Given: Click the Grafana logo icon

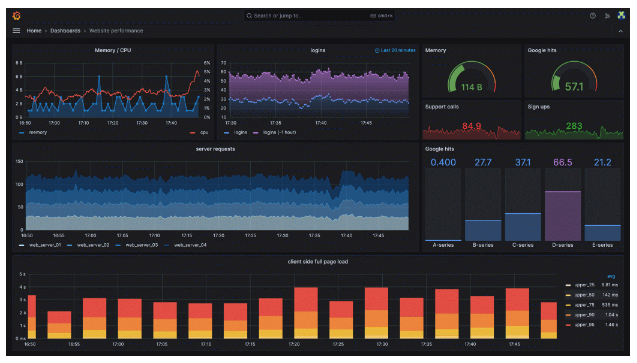Looking at the screenshot, I should pyautogui.click(x=17, y=15).
